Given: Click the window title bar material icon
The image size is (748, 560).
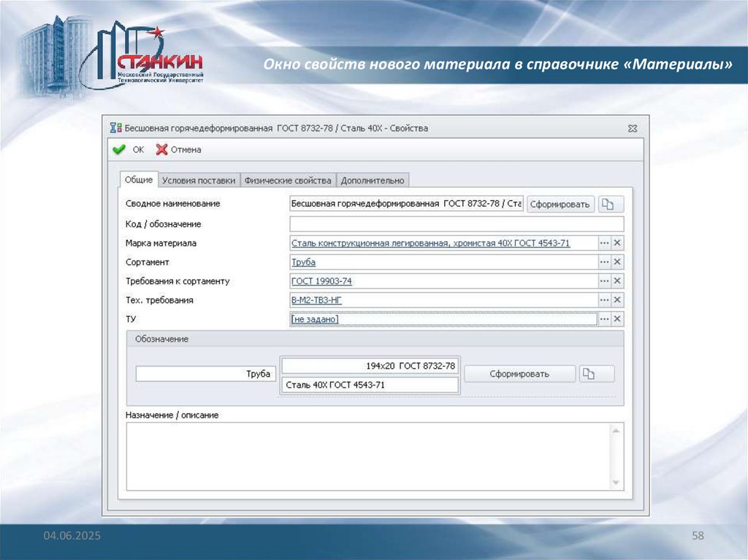Looking at the screenshot, I should [116, 128].
